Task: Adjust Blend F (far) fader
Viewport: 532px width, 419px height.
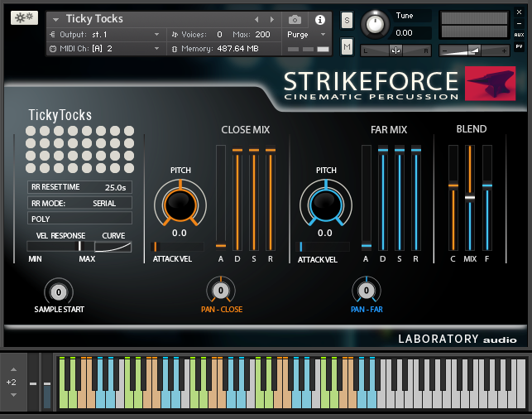Action: 487,185
